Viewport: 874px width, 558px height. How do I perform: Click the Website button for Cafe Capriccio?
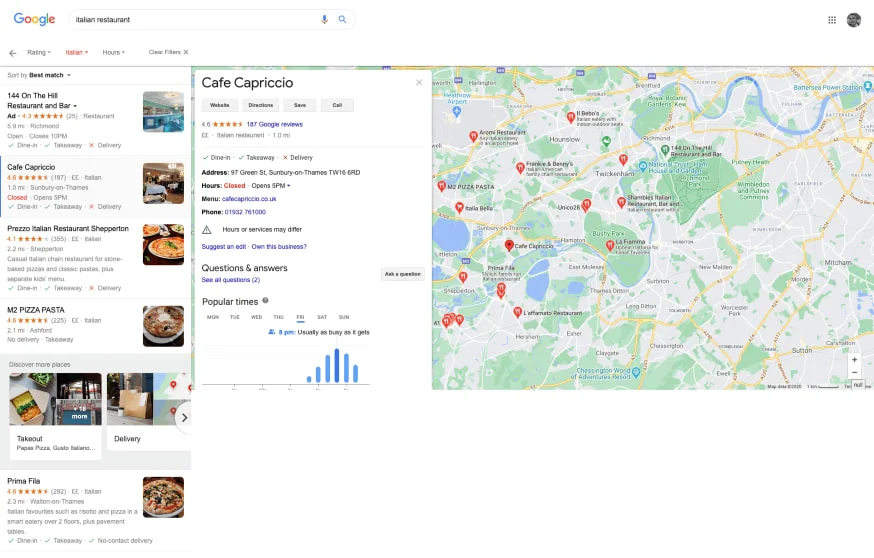tap(220, 105)
